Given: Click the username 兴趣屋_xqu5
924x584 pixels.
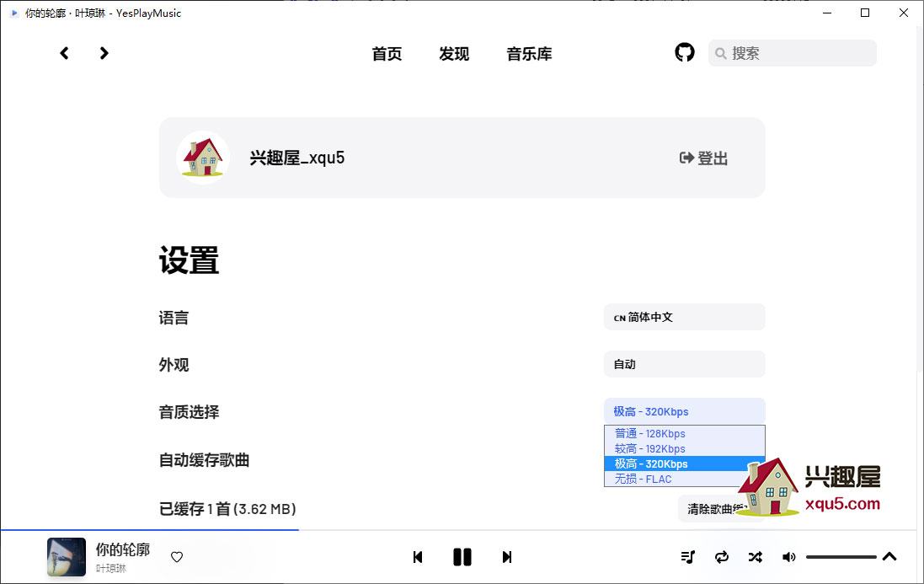Looking at the screenshot, I should click(297, 158).
